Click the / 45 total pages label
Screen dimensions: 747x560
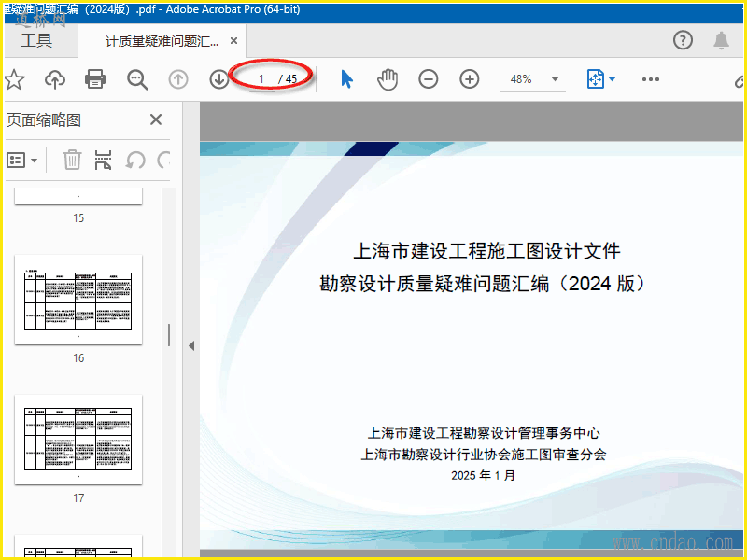coord(288,79)
